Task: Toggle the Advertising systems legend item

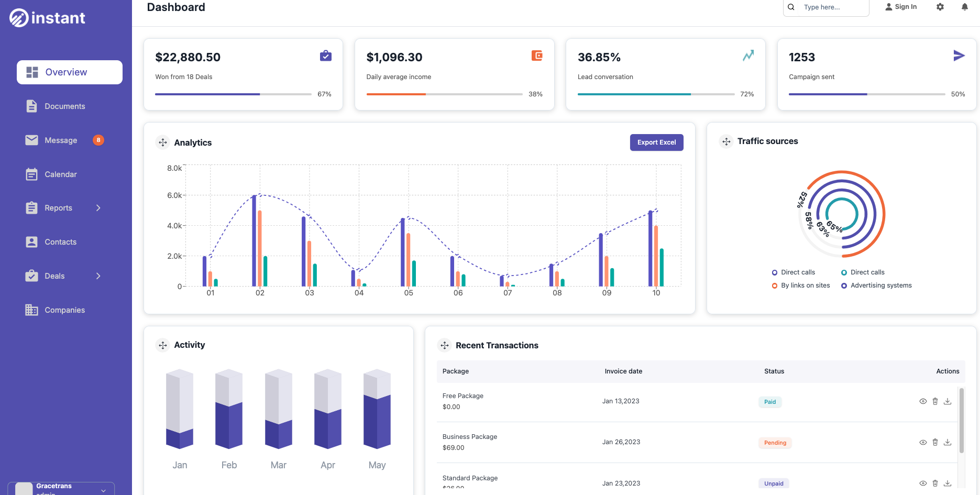Action: pyautogui.click(x=876, y=285)
